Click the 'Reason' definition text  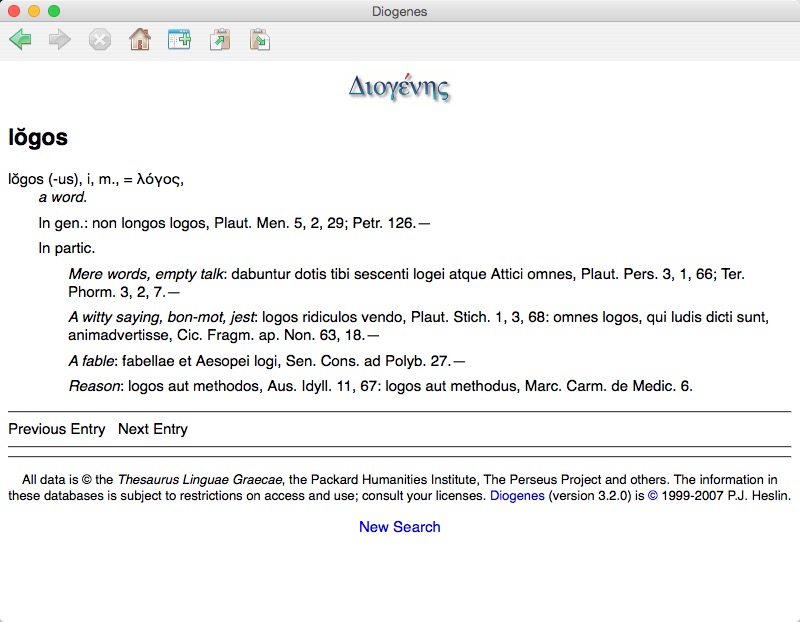[x=95, y=385]
